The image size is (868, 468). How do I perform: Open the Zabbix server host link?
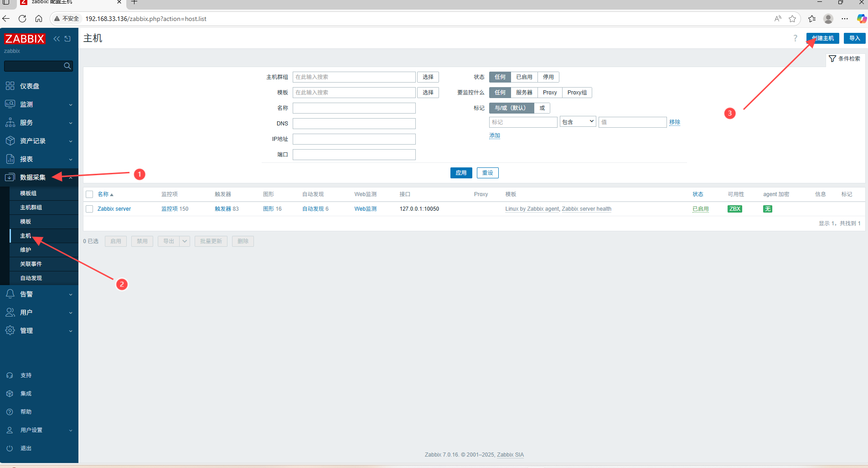click(x=114, y=209)
